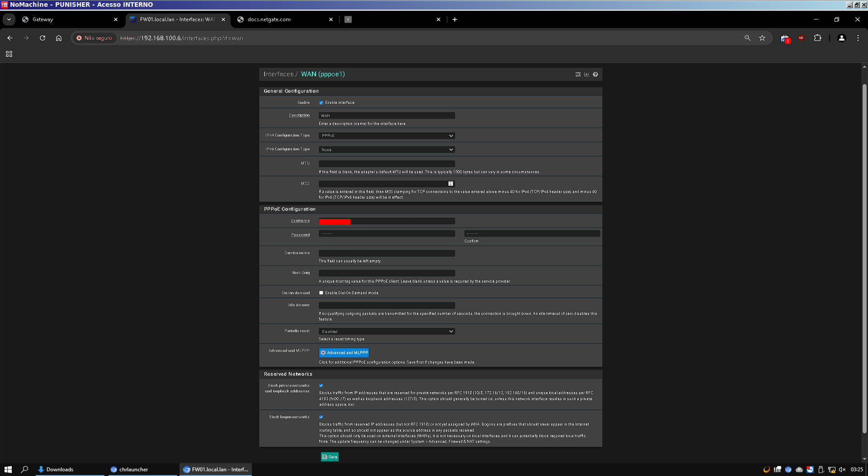Click the Advanced and MLPPP button
868x476 pixels.
(x=344, y=353)
